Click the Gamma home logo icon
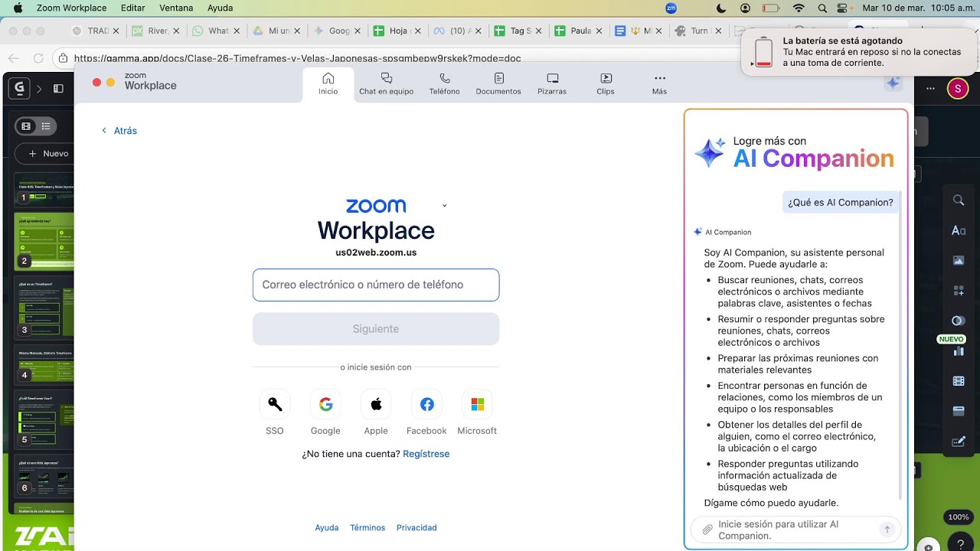 click(19, 88)
